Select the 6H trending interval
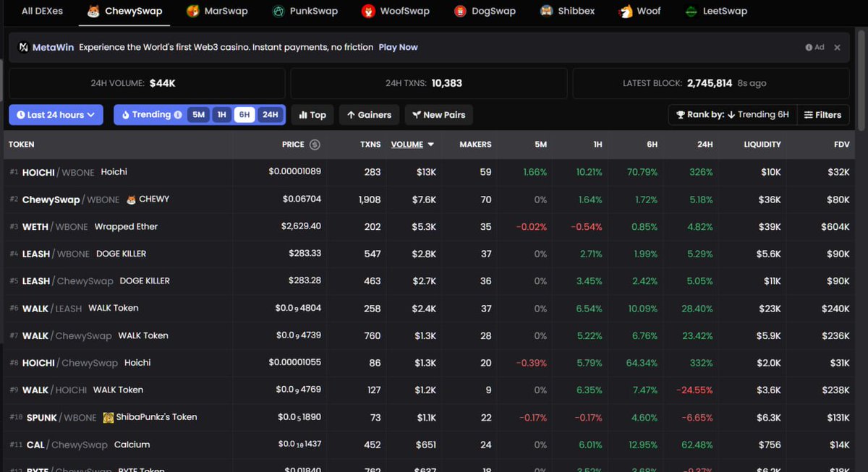The height and width of the screenshot is (472, 868). click(244, 115)
